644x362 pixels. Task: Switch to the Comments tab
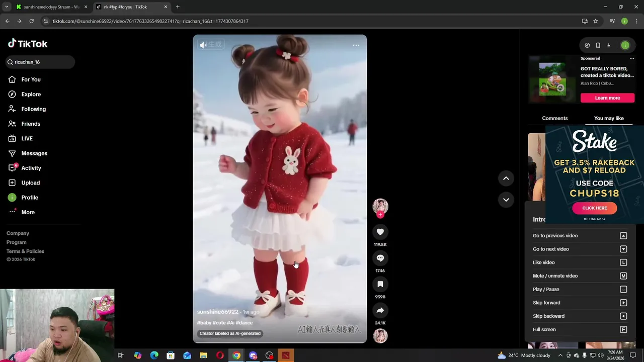[x=555, y=118]
